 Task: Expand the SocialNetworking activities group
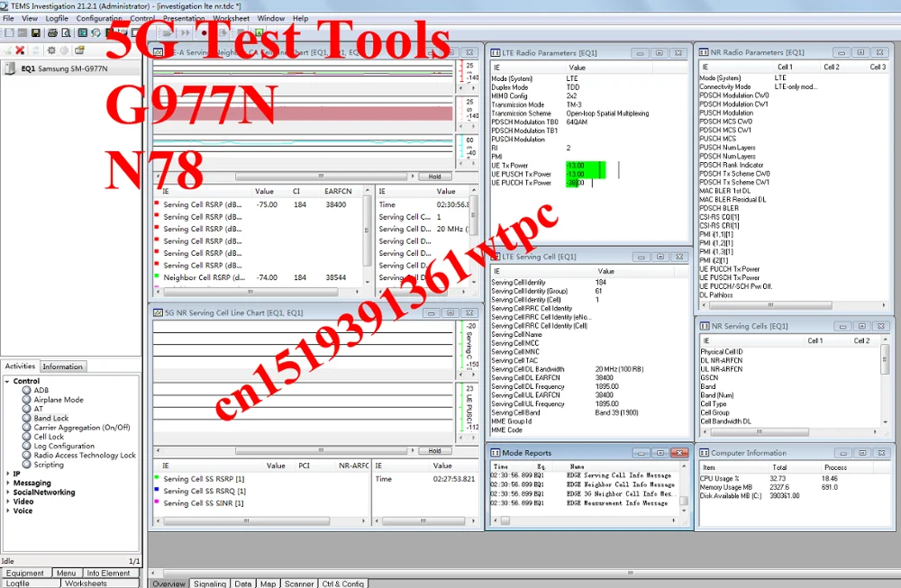7,493
